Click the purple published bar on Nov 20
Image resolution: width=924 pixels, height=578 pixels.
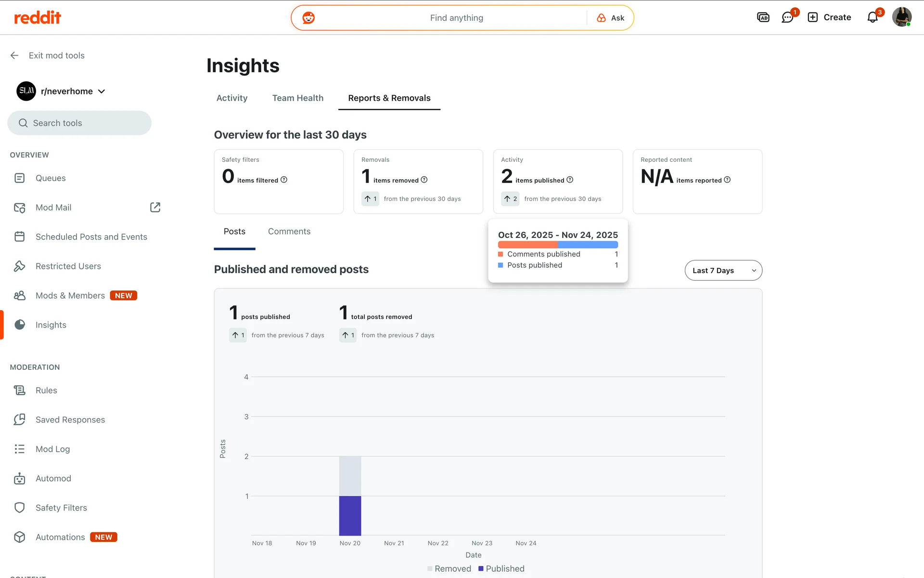pos(350,515)
